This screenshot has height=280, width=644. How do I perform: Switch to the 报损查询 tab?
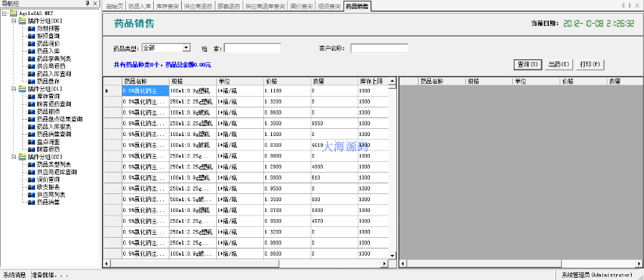(329, 6)
